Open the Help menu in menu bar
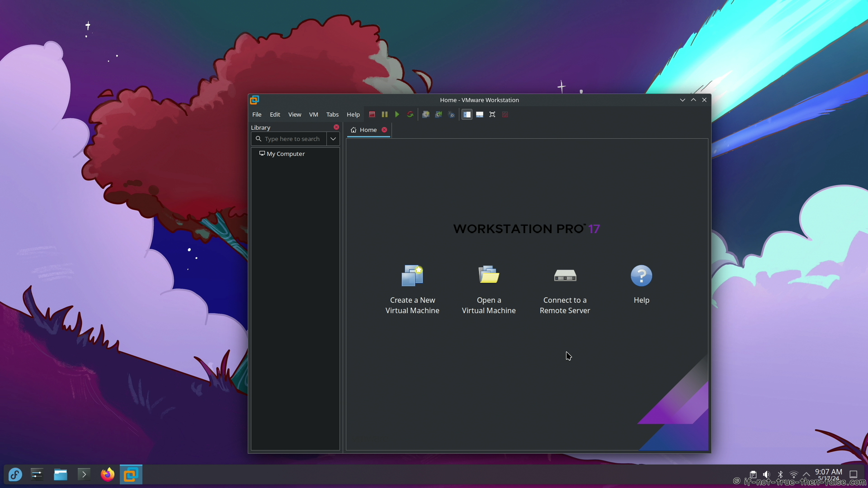This screenshot has width=868, height=488. click(x=353, y=114)
